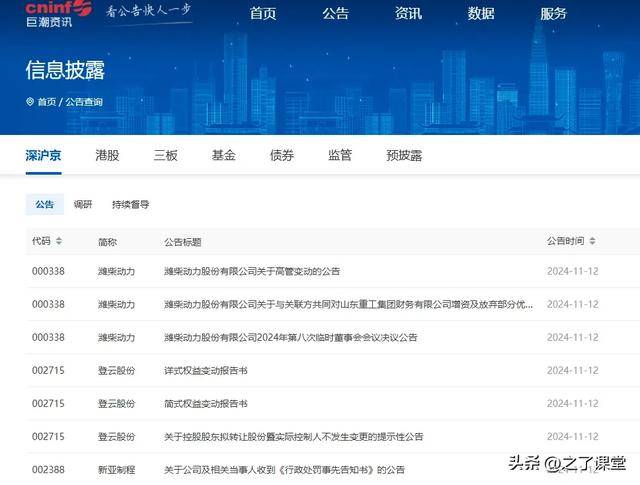
Task: Open 首页 in top navigation
Action: (263, 13)
